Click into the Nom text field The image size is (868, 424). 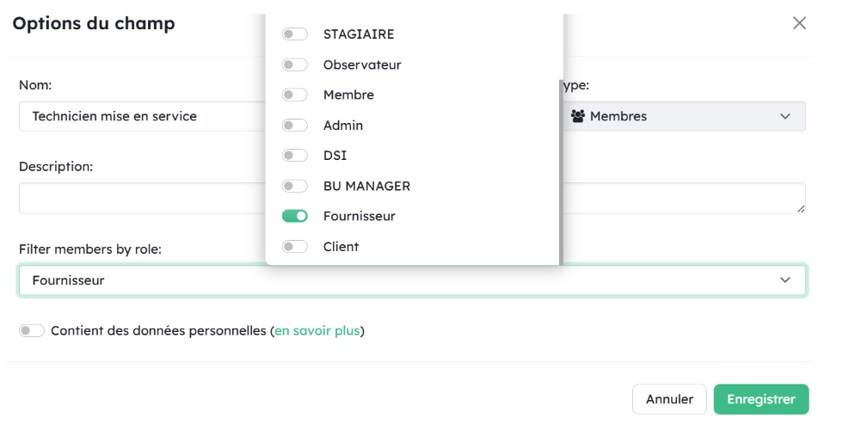142,116
